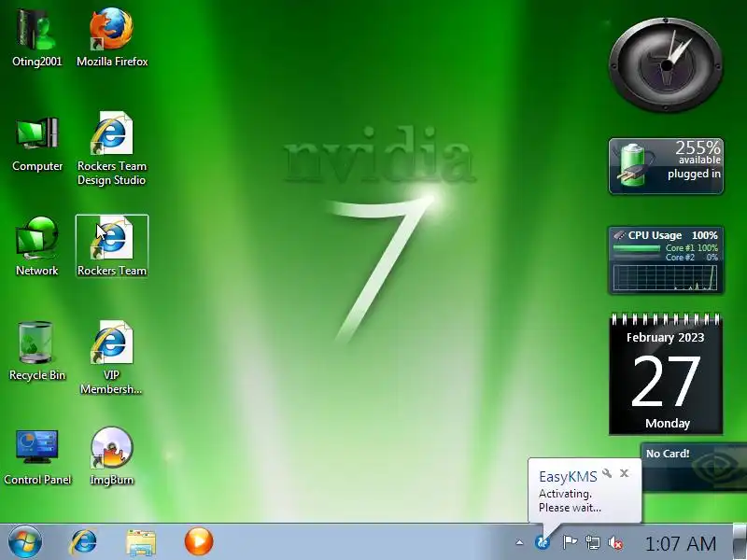
Task: Open the VIP Membership shortcut
Action: coord(112,357)
